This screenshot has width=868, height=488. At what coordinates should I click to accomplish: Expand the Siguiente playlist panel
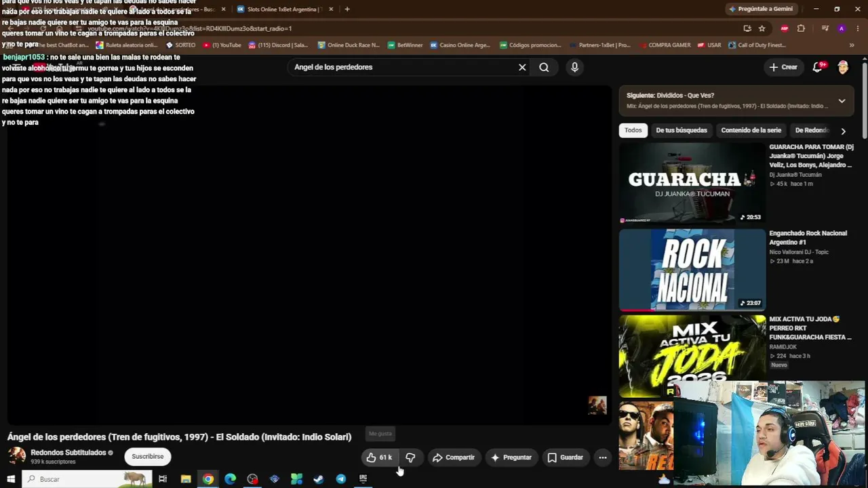(x=842, y=101)
